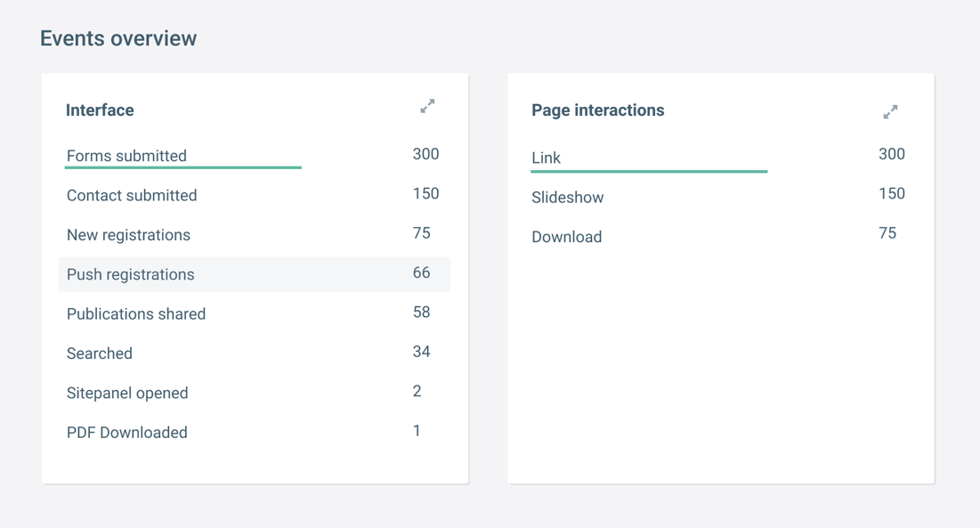Click the Download interaction row
The height and width of the screenshot is (528, 980).
[567, 237]
